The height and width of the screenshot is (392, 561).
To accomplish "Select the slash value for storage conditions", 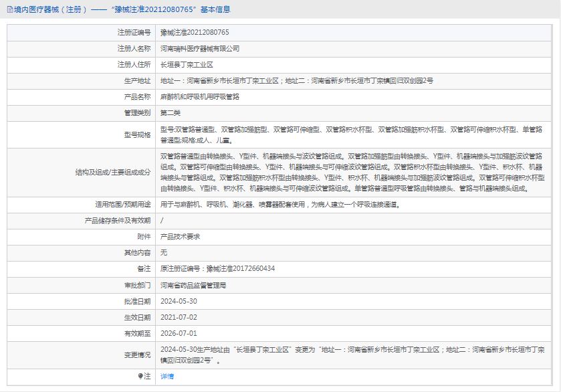I will (x=162, y=221).
